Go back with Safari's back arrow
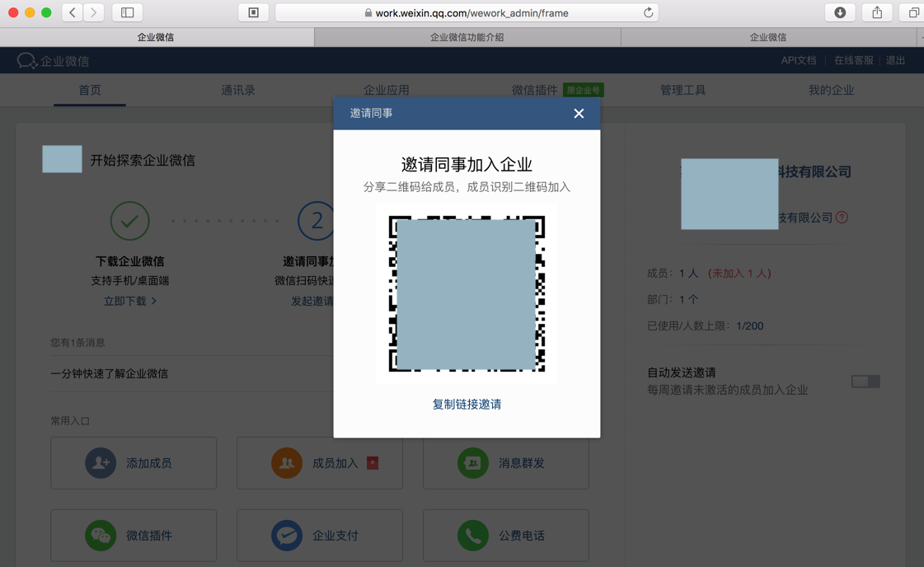 click(x=73, y=12)
